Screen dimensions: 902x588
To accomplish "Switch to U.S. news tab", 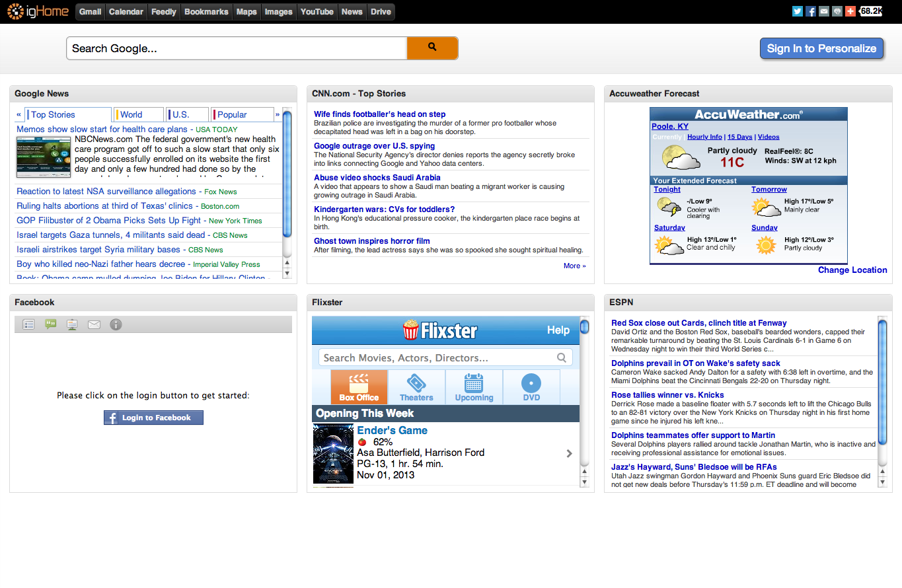I will click(x=188, y=114).
